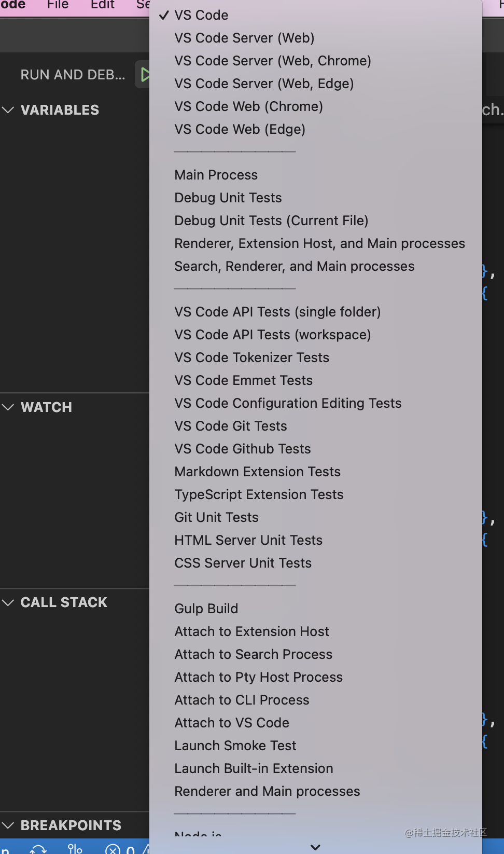Image resolution: width=504 pixels, height=854 pixels.
Task: Choose Markdown Extension Tests
Action: click(x=315, y=472)
